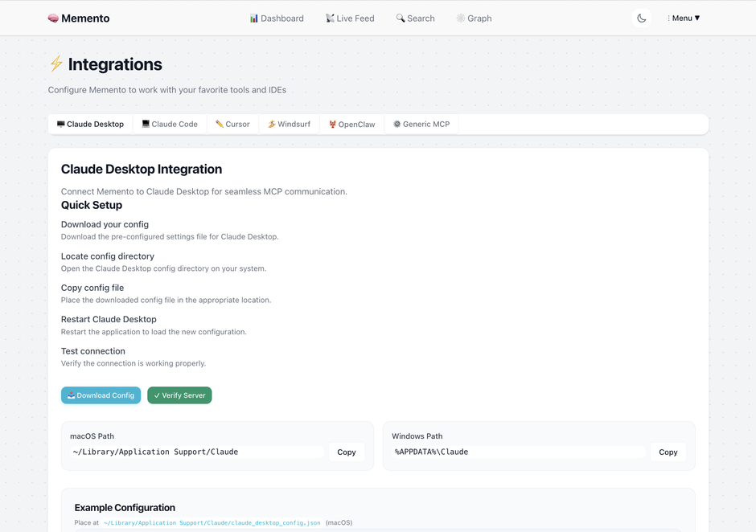Select the Dashboard bar chart icon
Screen dimensions: 756x532
pyautogui.click(x=254, y=18)
